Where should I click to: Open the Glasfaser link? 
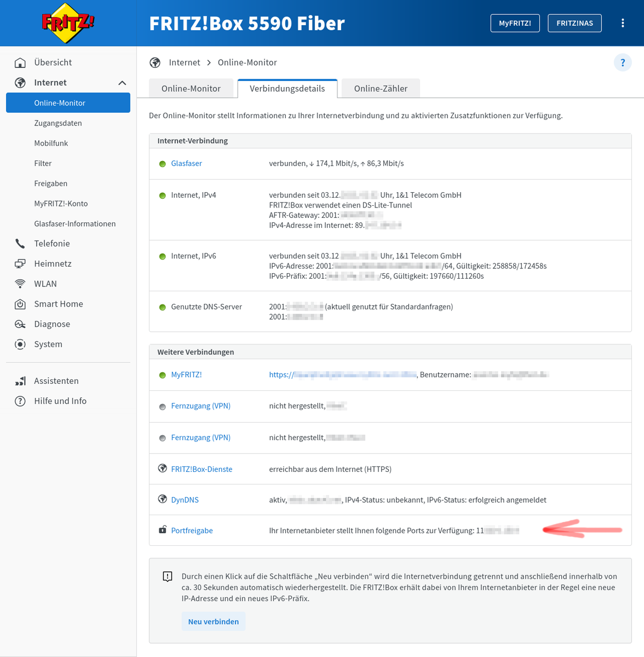coord(186,164)
